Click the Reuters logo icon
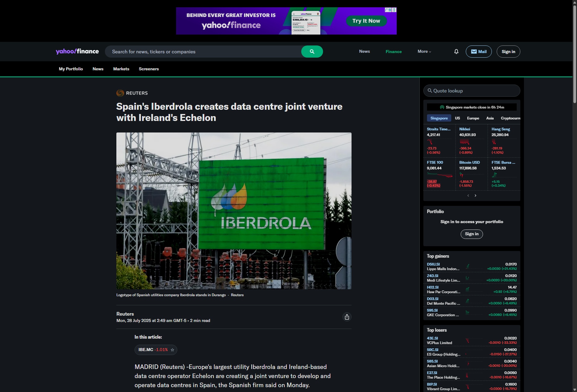 (x=120, y=93)
